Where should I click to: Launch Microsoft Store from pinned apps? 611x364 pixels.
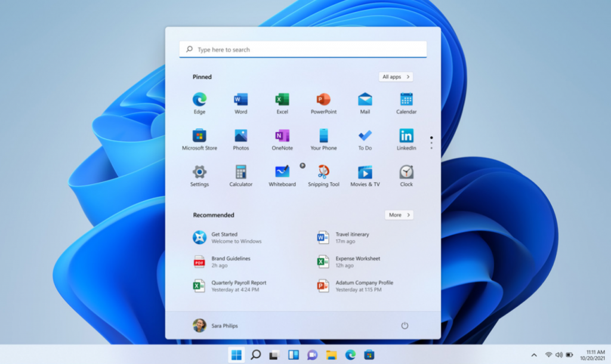[x=199, y=140]
